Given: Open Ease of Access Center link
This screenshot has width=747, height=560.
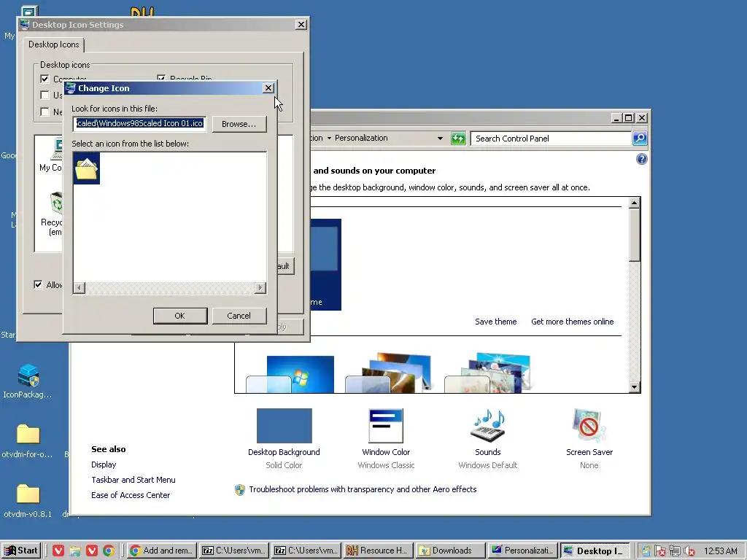Looking at the screenshot, I should (x=131, y=495).
